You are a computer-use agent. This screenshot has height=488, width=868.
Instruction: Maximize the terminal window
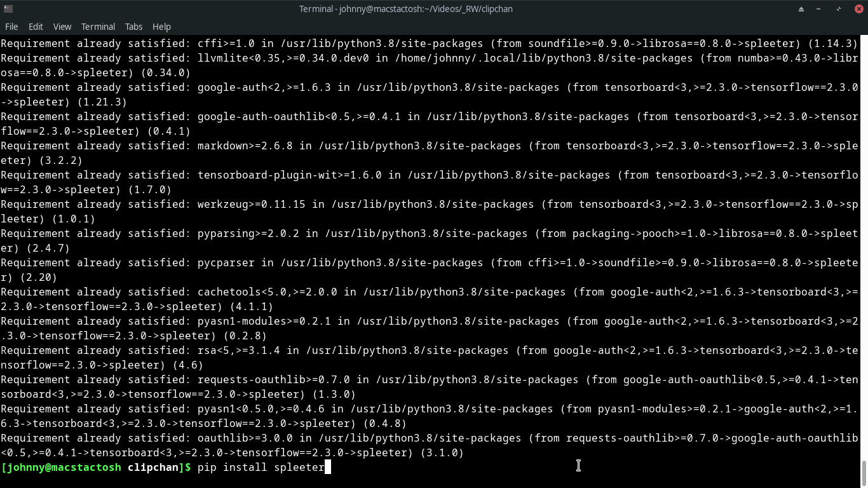click(x=839, y=9)
